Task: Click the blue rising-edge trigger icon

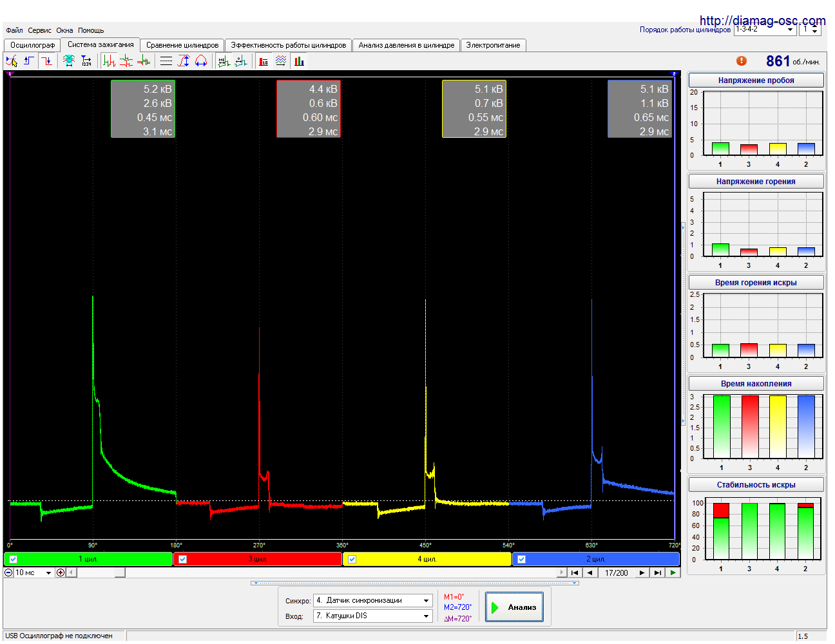Action: (x=29, y=61)
